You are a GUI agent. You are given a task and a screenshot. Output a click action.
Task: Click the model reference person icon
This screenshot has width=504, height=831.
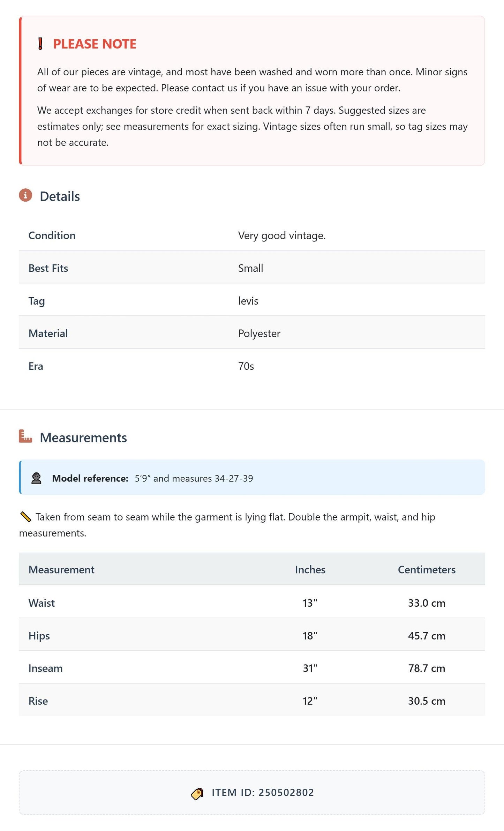tap(36, 478)
